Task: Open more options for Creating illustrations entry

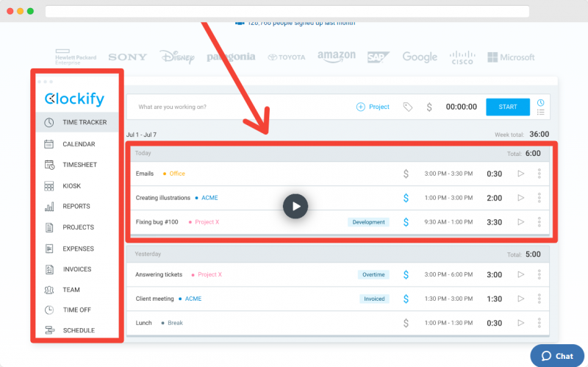Action: click(x=539, y=198)
